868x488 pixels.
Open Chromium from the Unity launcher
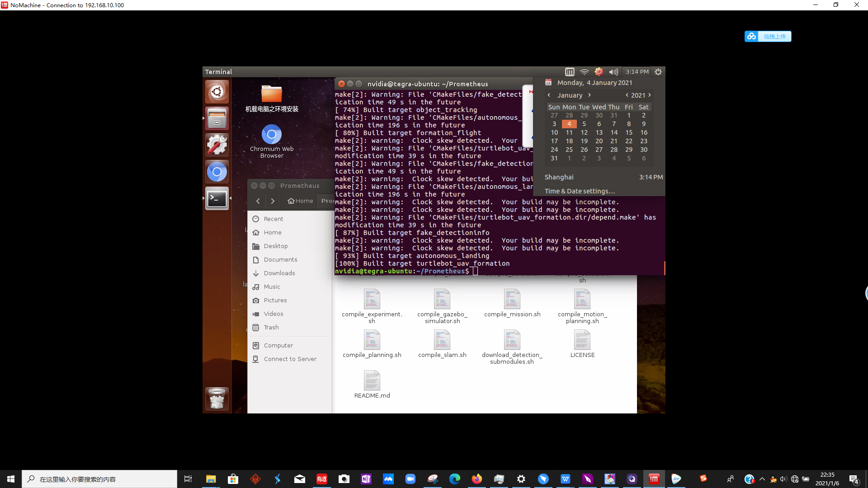217,172
